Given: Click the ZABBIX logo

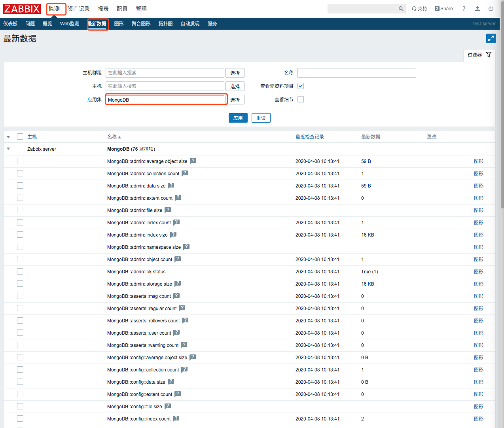Looking at the screenshot, I should (22, 9).
